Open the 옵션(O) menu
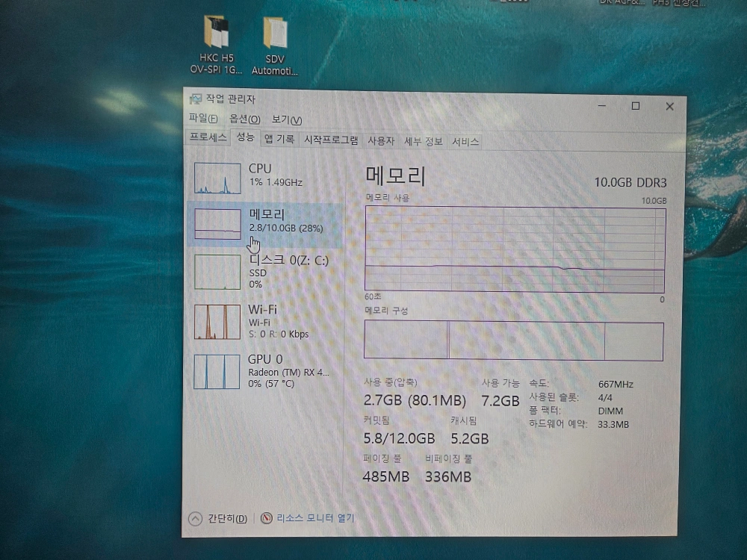The width and height of the screenshot is (747, 560). coord(245,119)
